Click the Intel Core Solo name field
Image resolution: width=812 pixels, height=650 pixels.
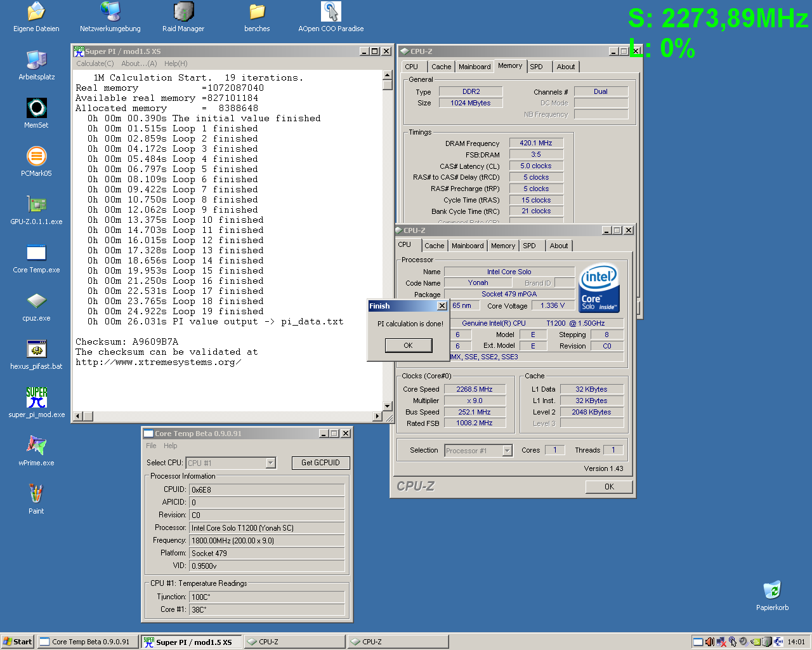point(509,272)
